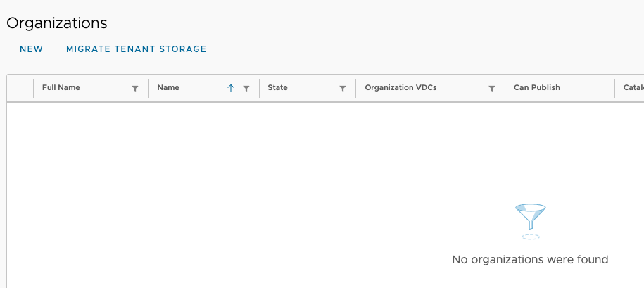This screenshot has width=644, height=288.
Task: Sort by the State column header
Action: click(x=277, y=88)
